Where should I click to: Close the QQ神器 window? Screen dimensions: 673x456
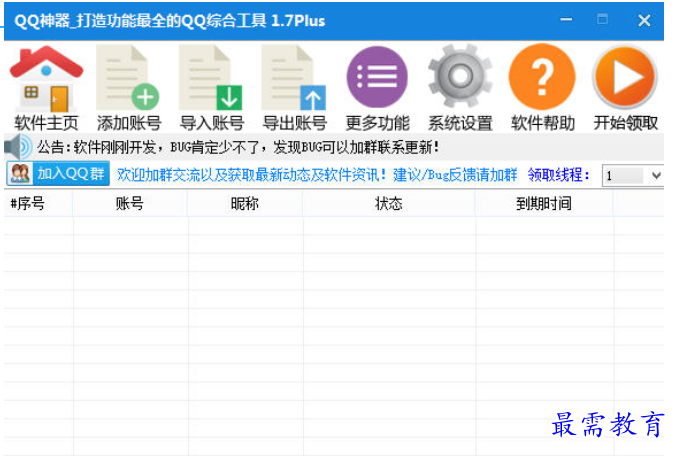click(644, 20)
